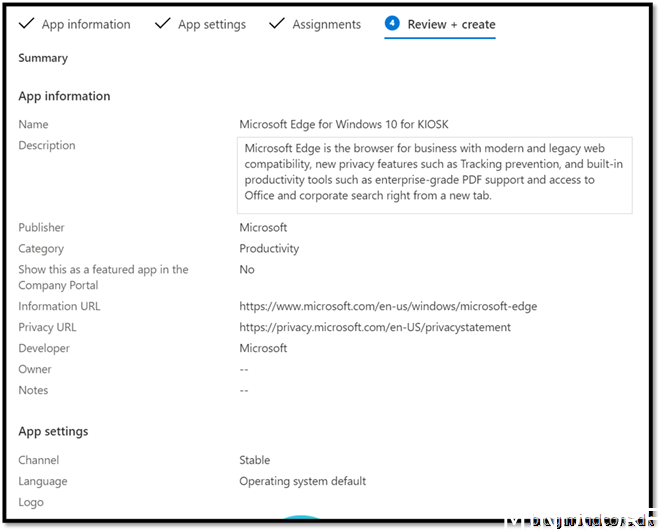Click the Stable channel value
The height and width of the screenshot is (531, 661).
point(255,460)
